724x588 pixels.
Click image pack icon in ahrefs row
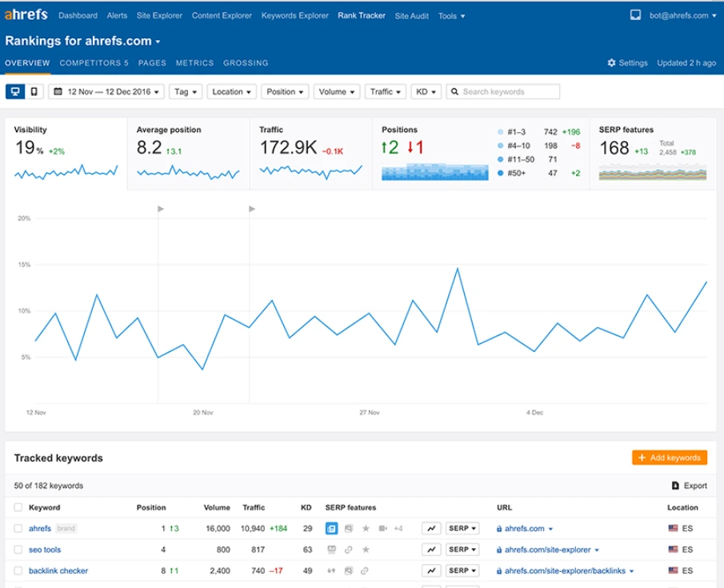pyautogui.click(x=349, y=529)
